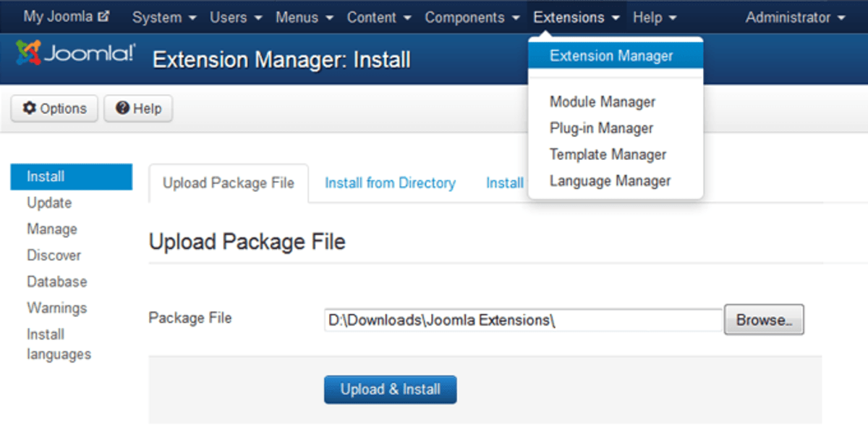Expand the Content dropdown menu

(379, 17)
